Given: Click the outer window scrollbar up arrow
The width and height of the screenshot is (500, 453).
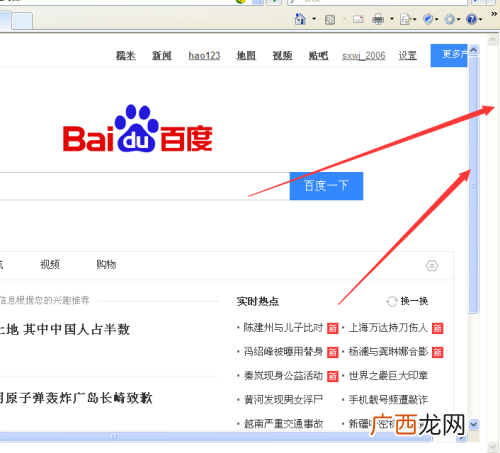Looking at the screenshot, I should 493,40.
